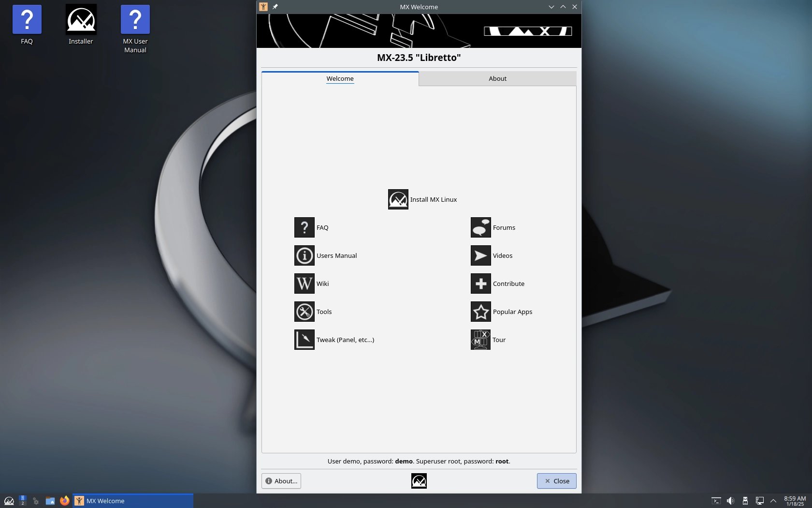Open the MX start menu in the taskbar
Viewport: 812px width, 508px height.
point(9,501)
